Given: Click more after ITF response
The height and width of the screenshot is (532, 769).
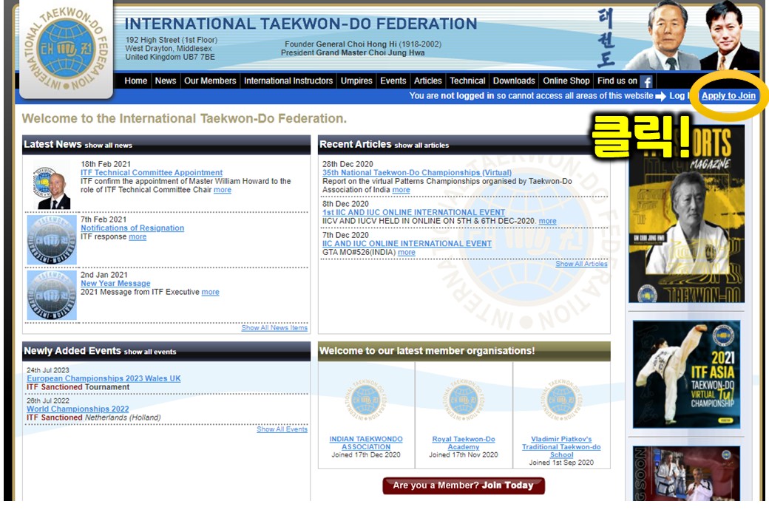Looking at the screenshot, I should click(x=138, y=236).
